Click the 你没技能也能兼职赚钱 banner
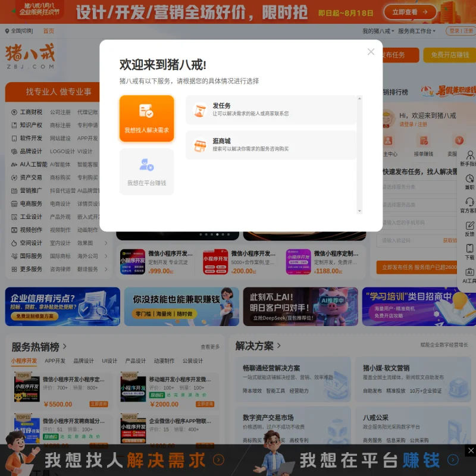 coord(181,306)
